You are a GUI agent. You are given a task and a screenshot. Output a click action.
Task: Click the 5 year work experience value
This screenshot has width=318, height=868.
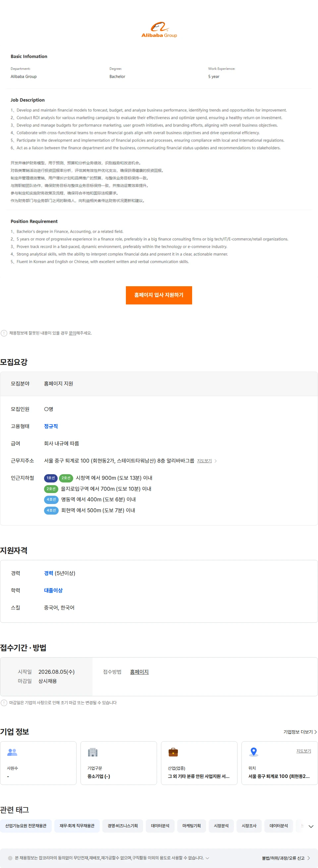(x=214, y=76)
